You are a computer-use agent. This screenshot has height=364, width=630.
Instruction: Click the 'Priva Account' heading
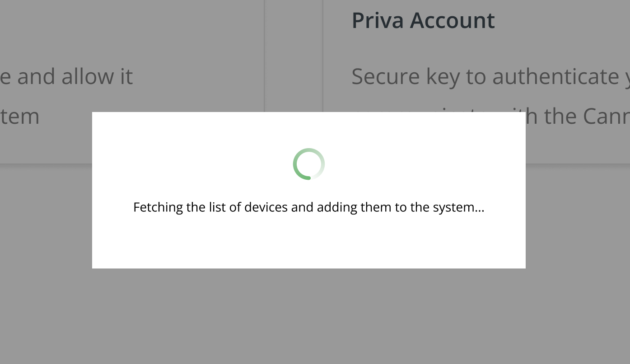pos(423,20)
